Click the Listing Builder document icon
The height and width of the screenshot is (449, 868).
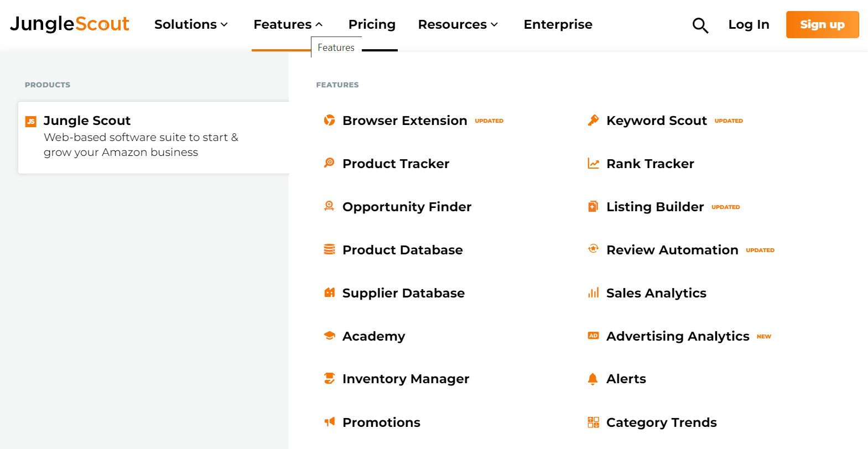pyautogui.click(x=593, y=206)
